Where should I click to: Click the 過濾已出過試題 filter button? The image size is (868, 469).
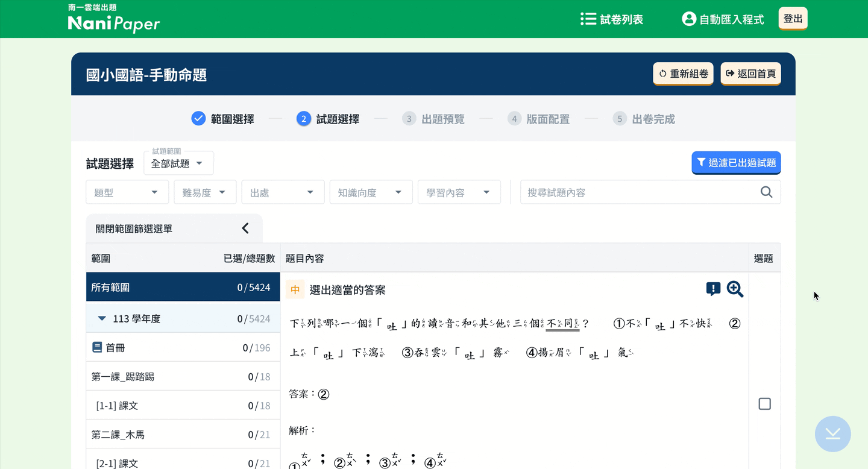[x=736, y=162]
